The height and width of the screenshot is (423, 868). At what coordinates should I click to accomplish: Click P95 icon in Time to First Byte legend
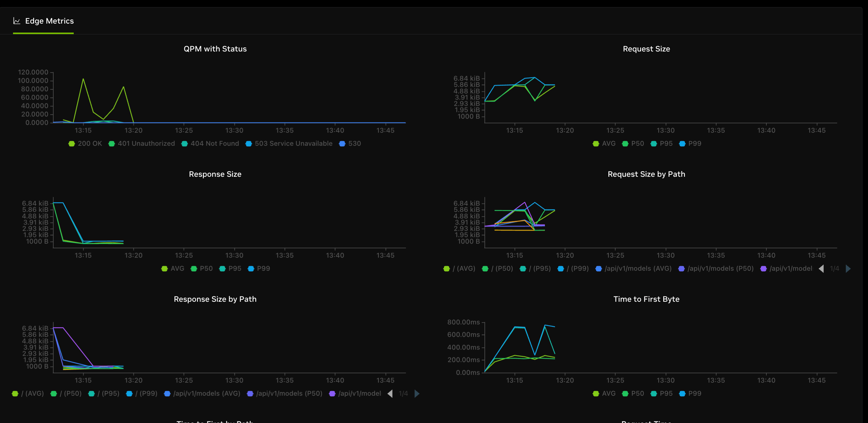[x=654, y=393]
